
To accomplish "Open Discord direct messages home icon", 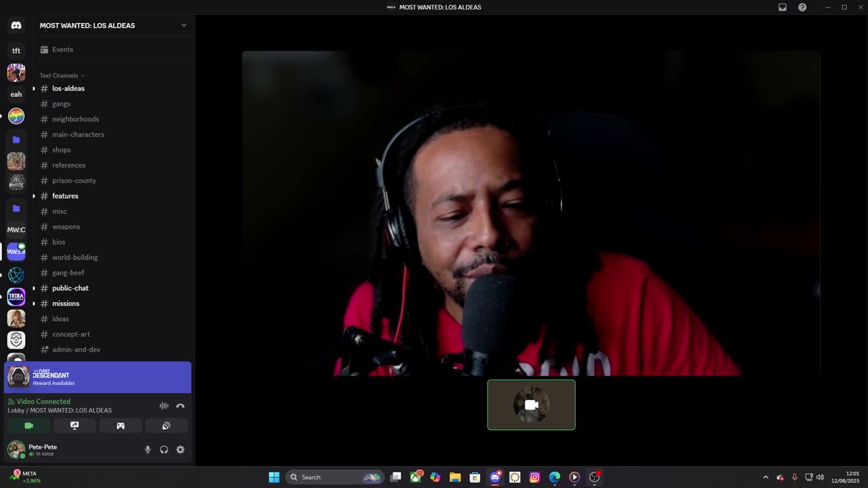I will coord(16,25).
